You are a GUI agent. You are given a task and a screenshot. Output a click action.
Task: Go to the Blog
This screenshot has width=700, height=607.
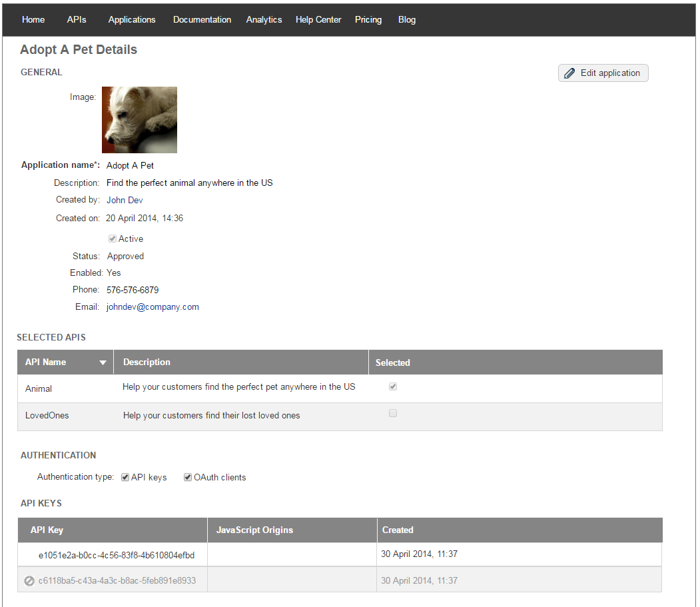(407, 19)
